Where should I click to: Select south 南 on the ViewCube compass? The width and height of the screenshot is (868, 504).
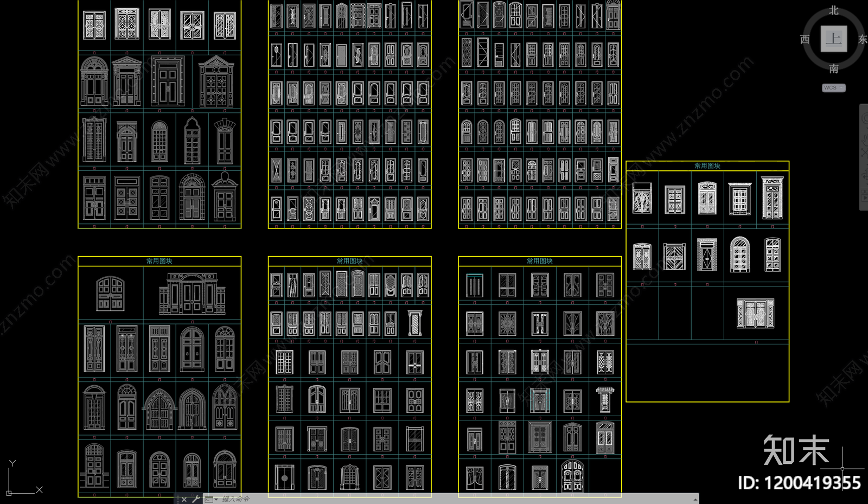834,69
